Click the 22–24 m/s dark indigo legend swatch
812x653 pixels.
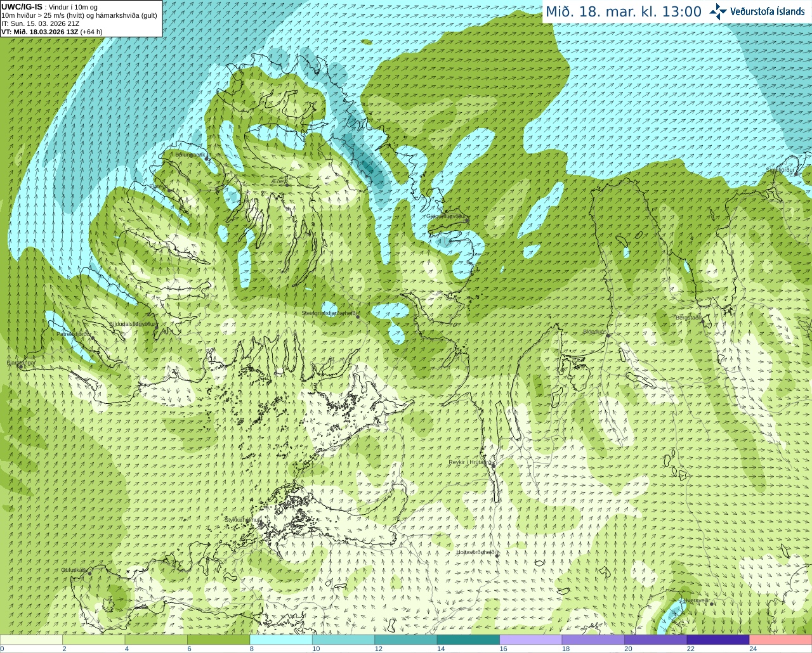pyautogui.click(x=719, y=640)
